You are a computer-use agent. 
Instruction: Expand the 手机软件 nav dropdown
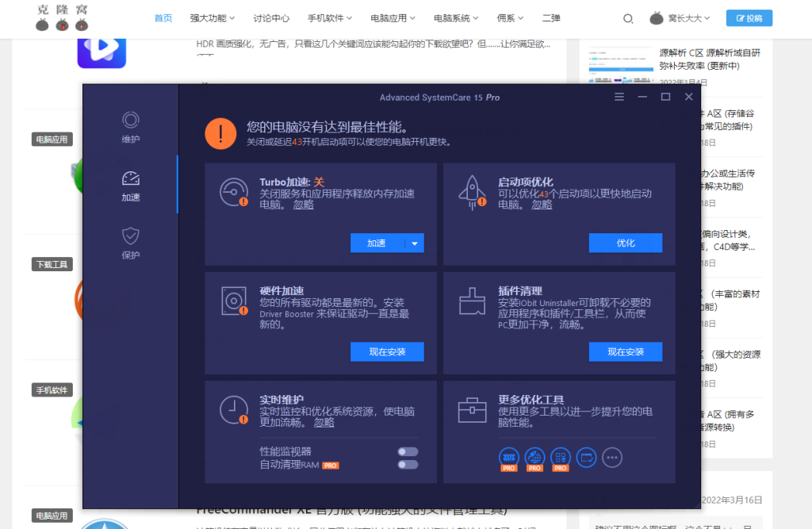330,18
